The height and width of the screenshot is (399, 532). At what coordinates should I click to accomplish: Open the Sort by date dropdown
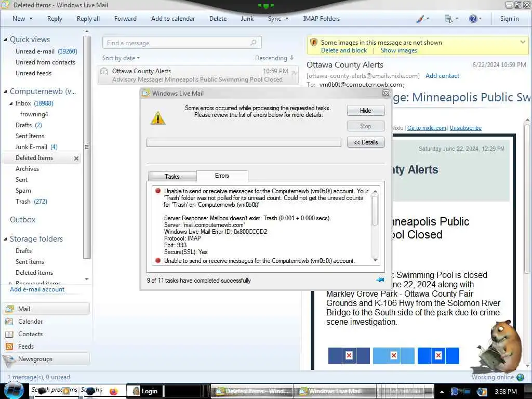click(x=121, y=58)
